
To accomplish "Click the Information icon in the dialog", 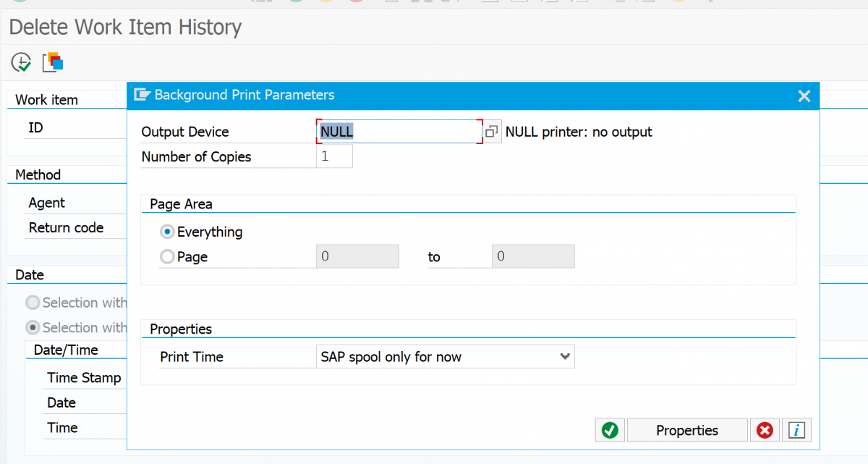I will click(x=796, y=429).
